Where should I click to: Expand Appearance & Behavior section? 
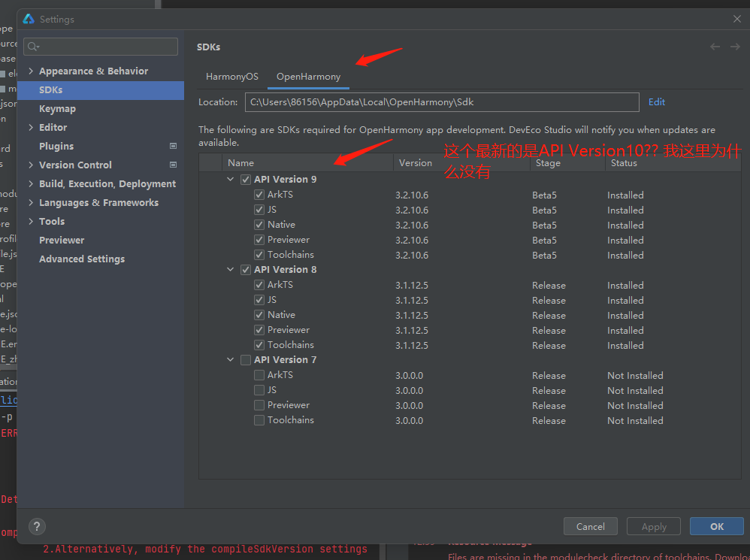point(31,71)
